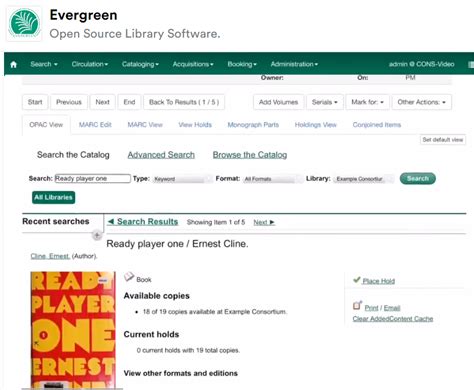Open the Cataloging menu
This screenshot has width=474, height=390.
tap(140, 64)
